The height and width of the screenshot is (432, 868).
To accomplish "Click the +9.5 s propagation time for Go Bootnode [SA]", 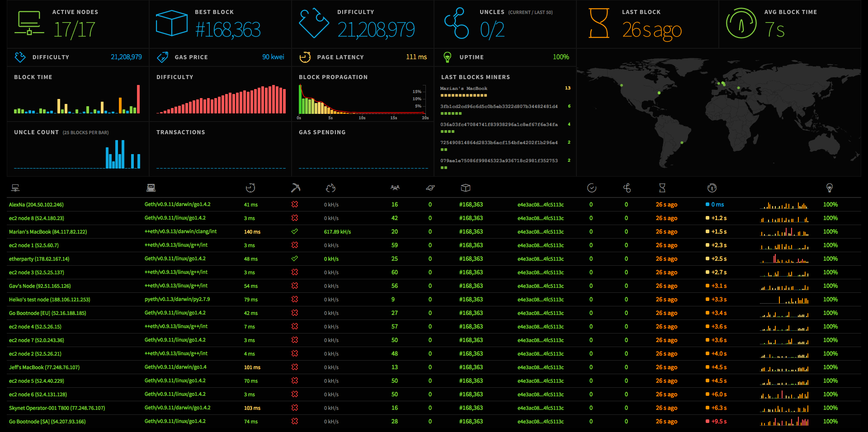I will (x=719, y=422).
